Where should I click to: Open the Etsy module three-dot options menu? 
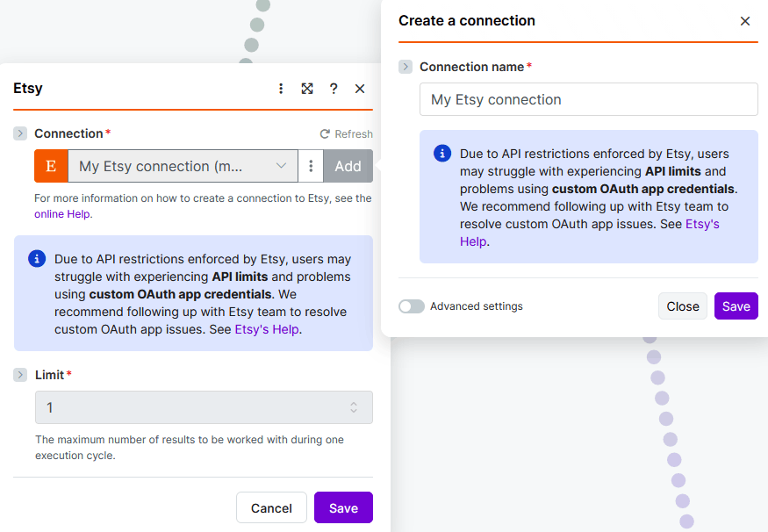(x=281, y=88)
